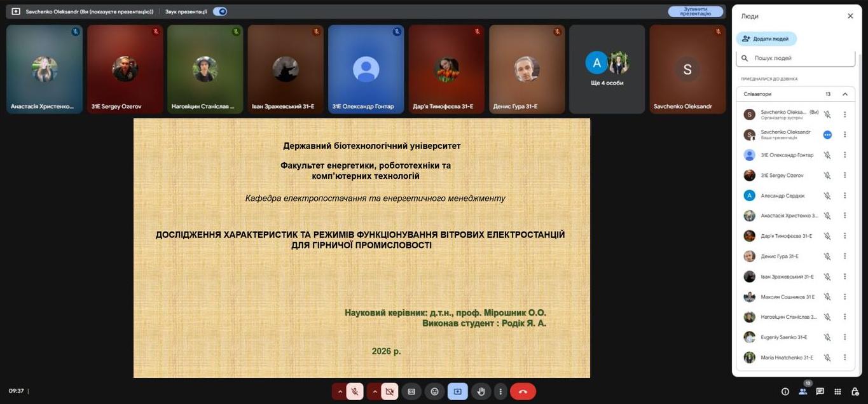
Task: Click the stop presenting button at top
Action: pos(695,11)
